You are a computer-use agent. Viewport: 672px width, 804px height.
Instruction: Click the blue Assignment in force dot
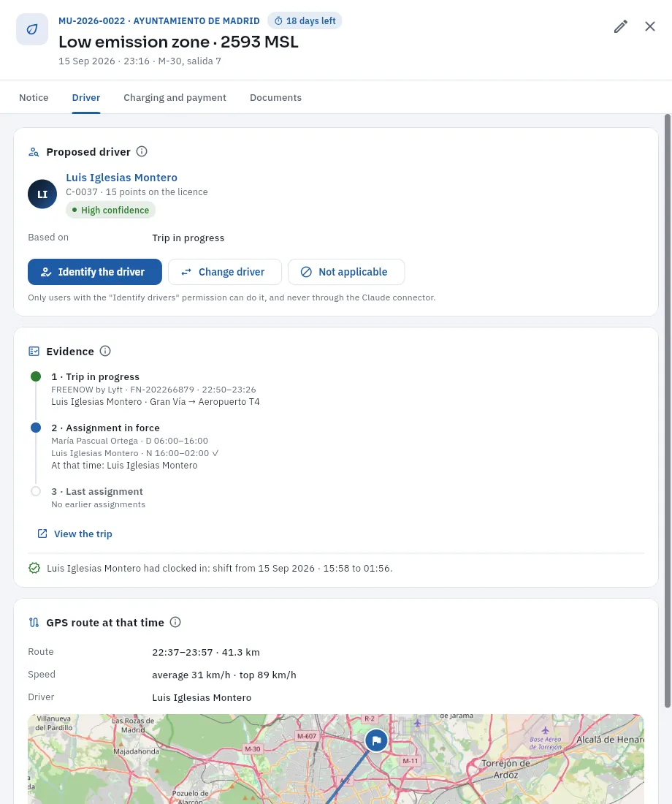coord(36,428)
